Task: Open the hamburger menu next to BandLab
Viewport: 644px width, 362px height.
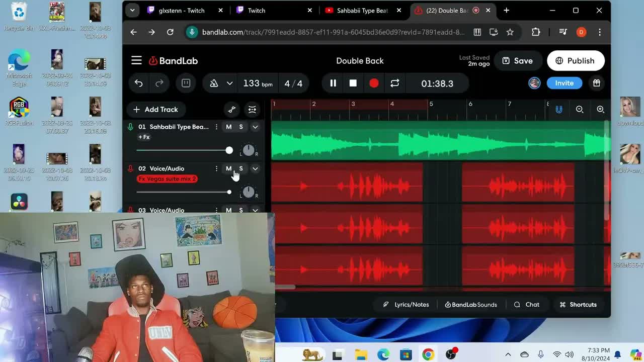Action: [x=136, y=61]
